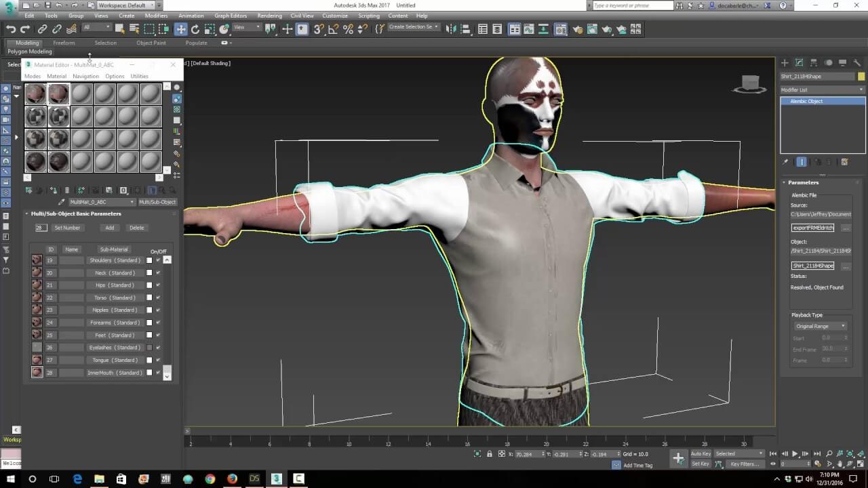Click Reset Map/Mtl trash icon in Material Editor
Image resolution: width=868 pixels, height=488 pixels.
point(66,190)
